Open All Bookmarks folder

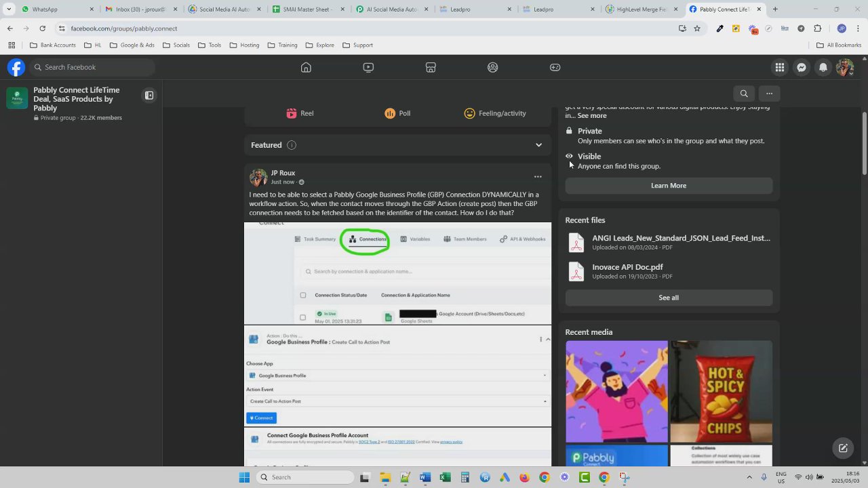(x=839, y=45)
